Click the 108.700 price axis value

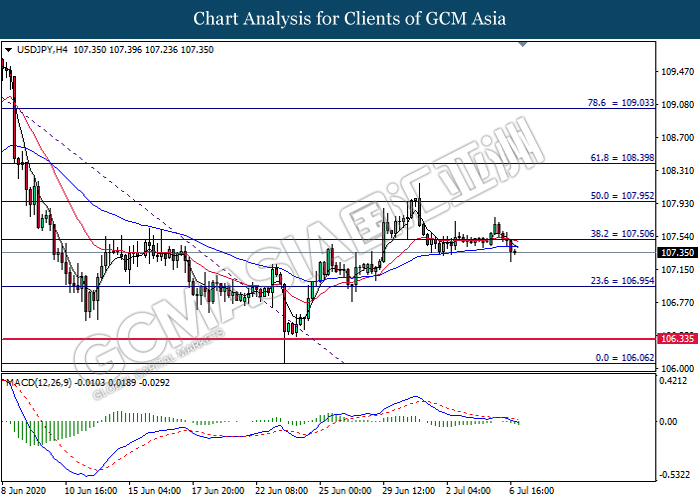pos(677,138)
